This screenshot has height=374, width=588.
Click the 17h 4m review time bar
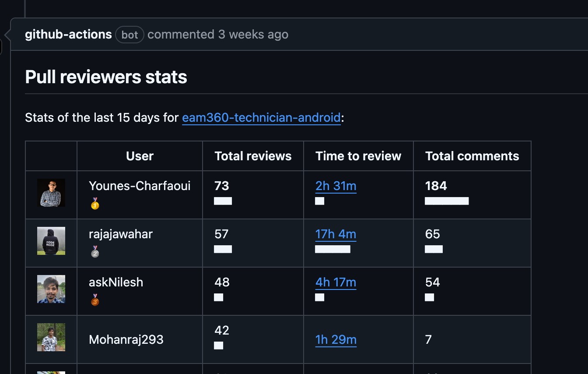[x=332, y=249]
